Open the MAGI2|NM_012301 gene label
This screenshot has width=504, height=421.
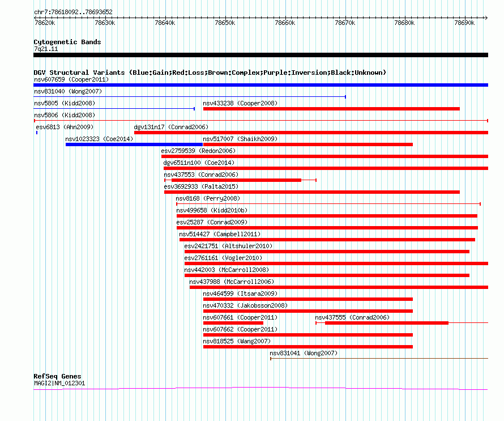tap(59, 384)
